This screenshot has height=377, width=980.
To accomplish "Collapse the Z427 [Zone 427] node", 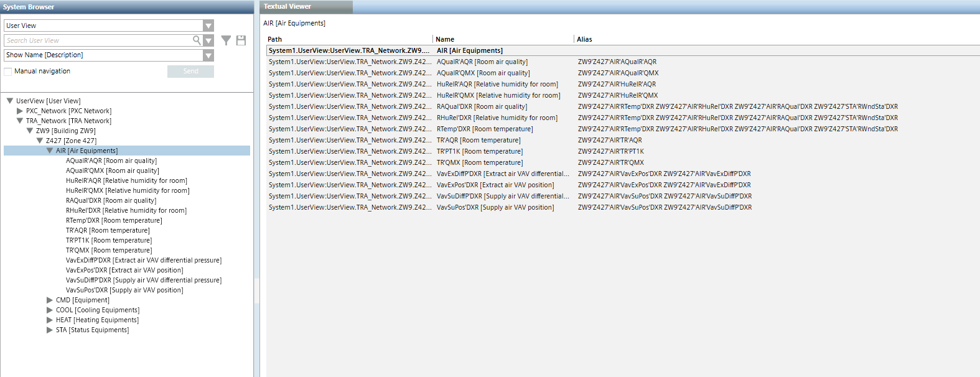I will pos(40,141).
